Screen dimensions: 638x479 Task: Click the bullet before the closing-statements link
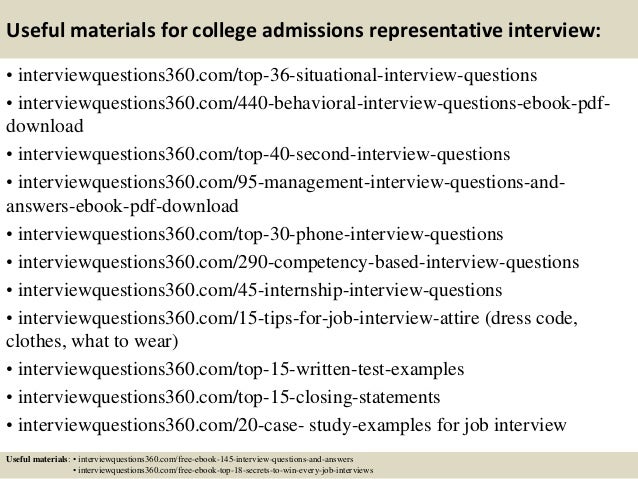pyautogui.click(x=9, y=398)
